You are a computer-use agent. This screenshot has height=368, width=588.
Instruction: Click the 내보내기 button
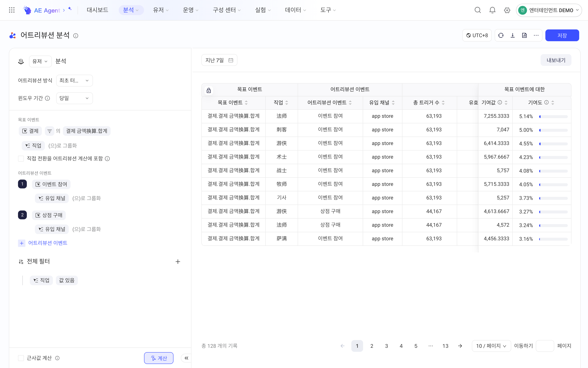click(556, 60)
